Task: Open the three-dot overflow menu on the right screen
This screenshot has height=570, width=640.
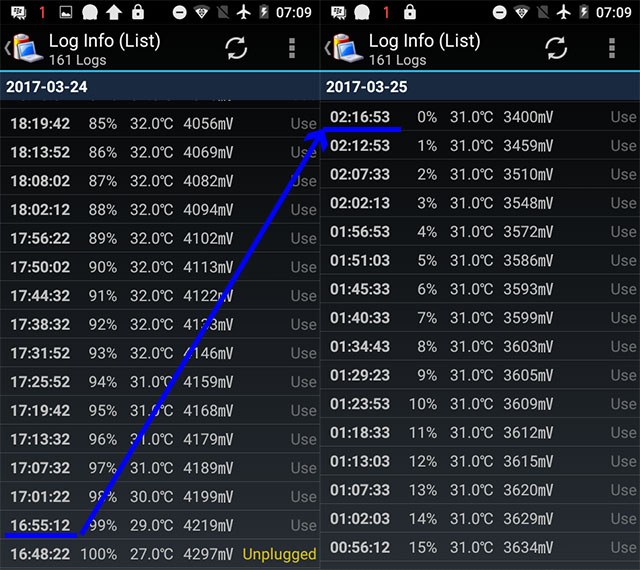Action: click(612, 48)
